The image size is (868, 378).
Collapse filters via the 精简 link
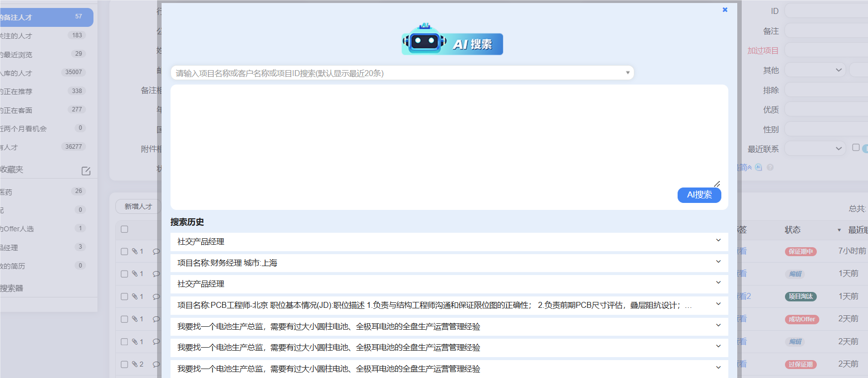[x=744, y=167]
